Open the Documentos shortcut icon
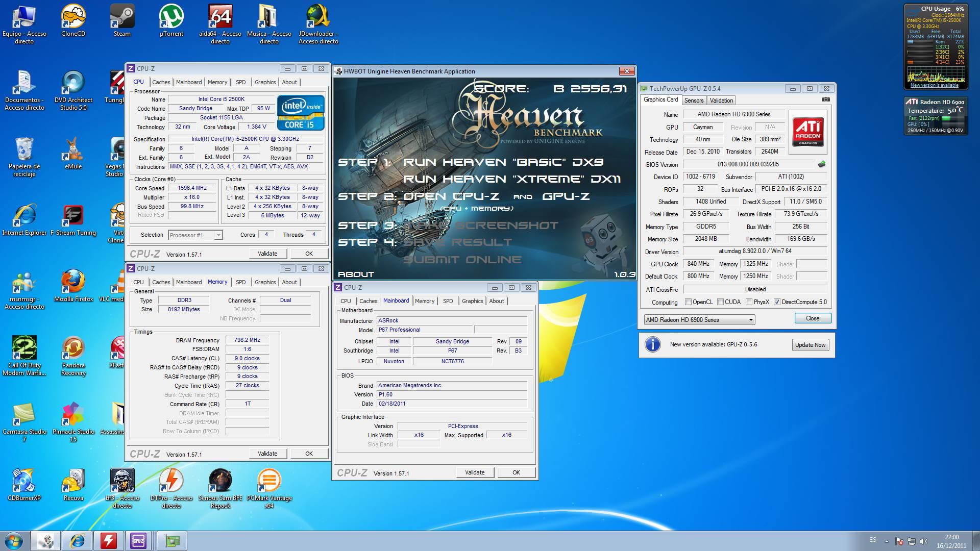 [24, 91]
